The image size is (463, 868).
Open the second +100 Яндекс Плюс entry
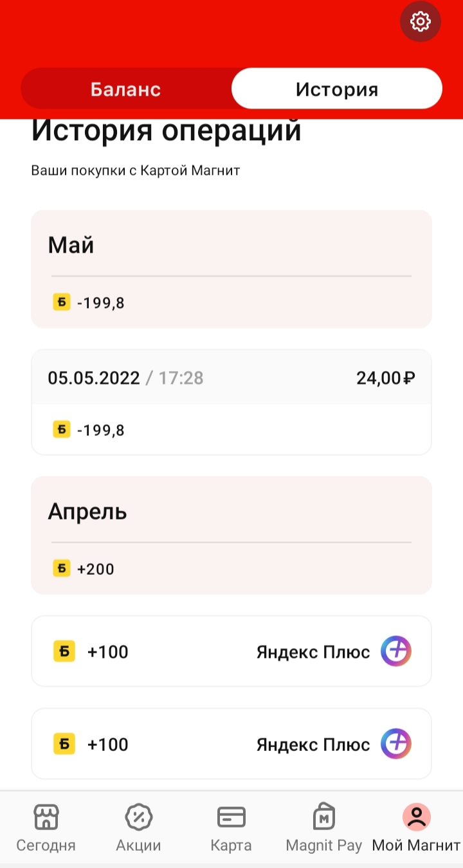pos(232,744)
